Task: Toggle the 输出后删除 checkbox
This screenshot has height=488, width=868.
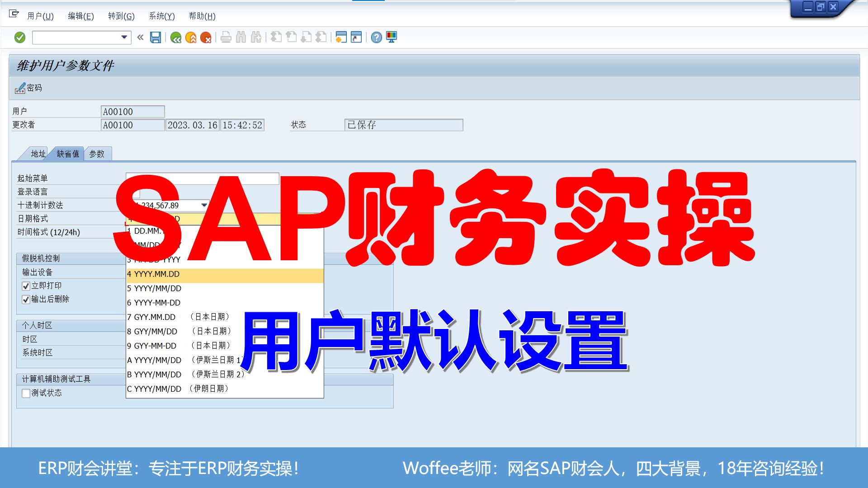Action: click(x=26, y=300)
